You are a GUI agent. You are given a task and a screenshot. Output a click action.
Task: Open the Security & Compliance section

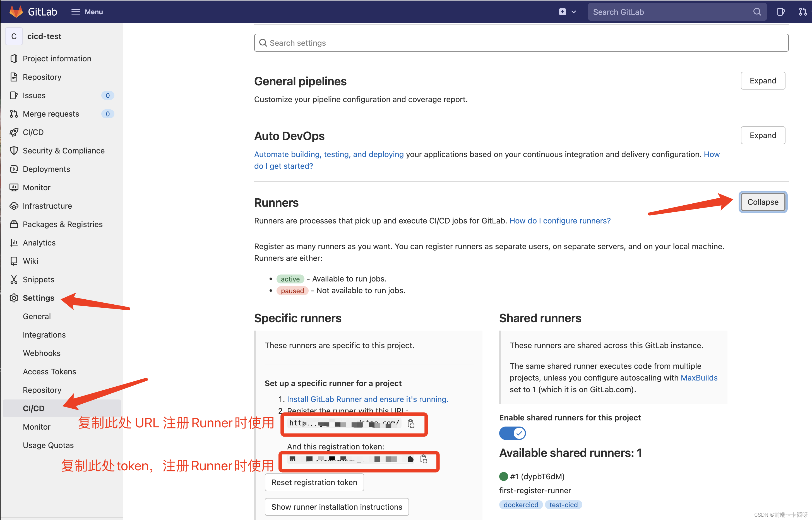(63, 150)
